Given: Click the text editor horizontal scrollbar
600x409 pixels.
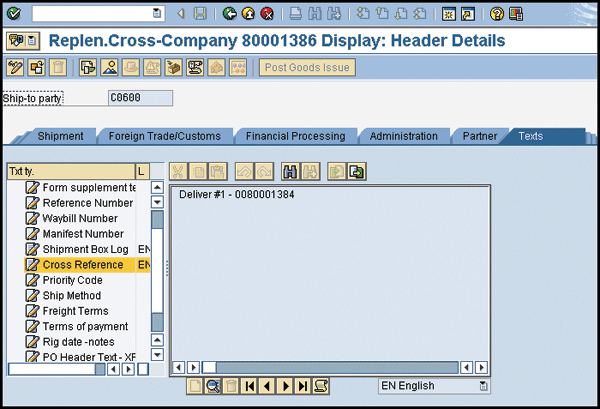Looking at the screenshot, I should click(330, 368).
